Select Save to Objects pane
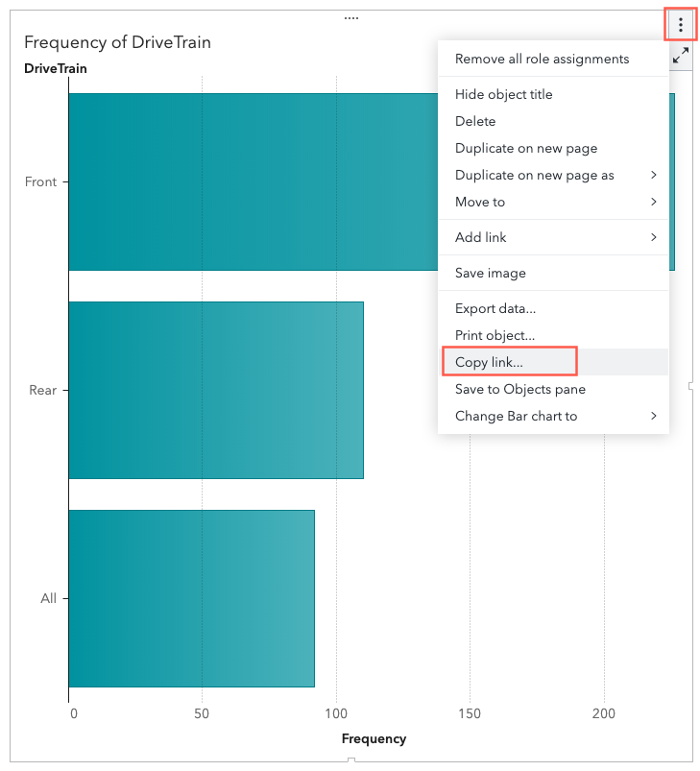 coord(519,389)
